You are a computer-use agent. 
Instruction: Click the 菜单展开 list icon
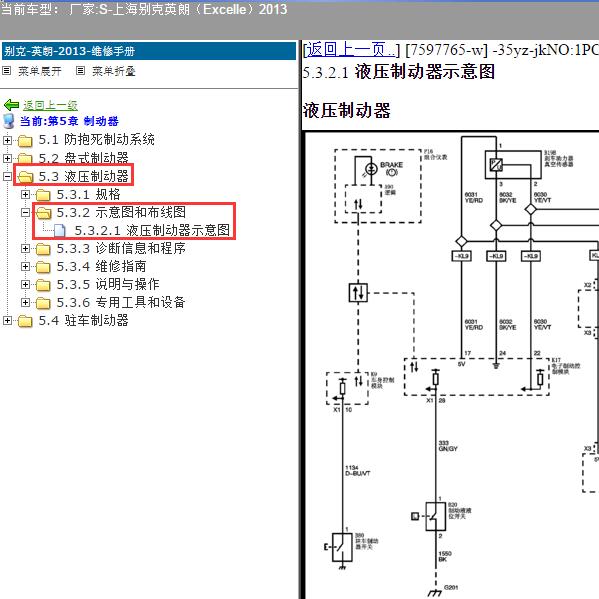tap(6, 71)
